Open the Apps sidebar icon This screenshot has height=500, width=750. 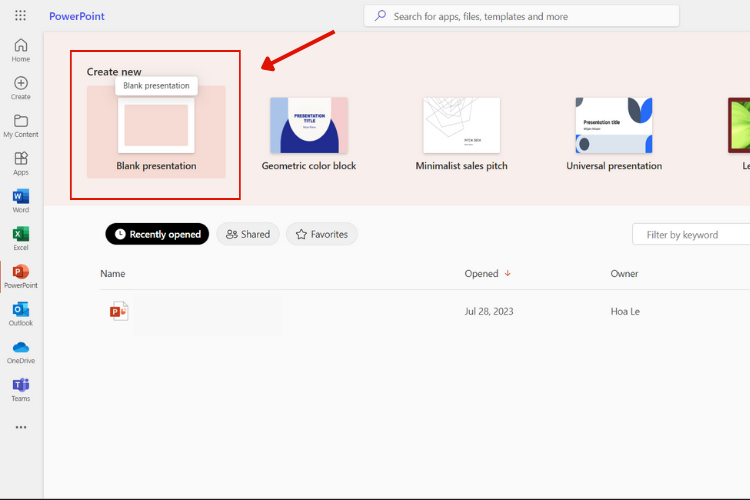pos(21,164)
